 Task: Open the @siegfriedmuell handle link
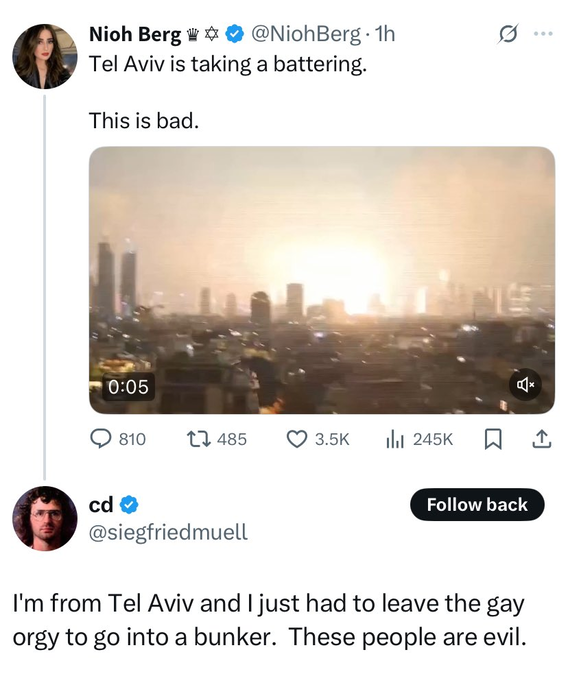click(x=168, y=532)
